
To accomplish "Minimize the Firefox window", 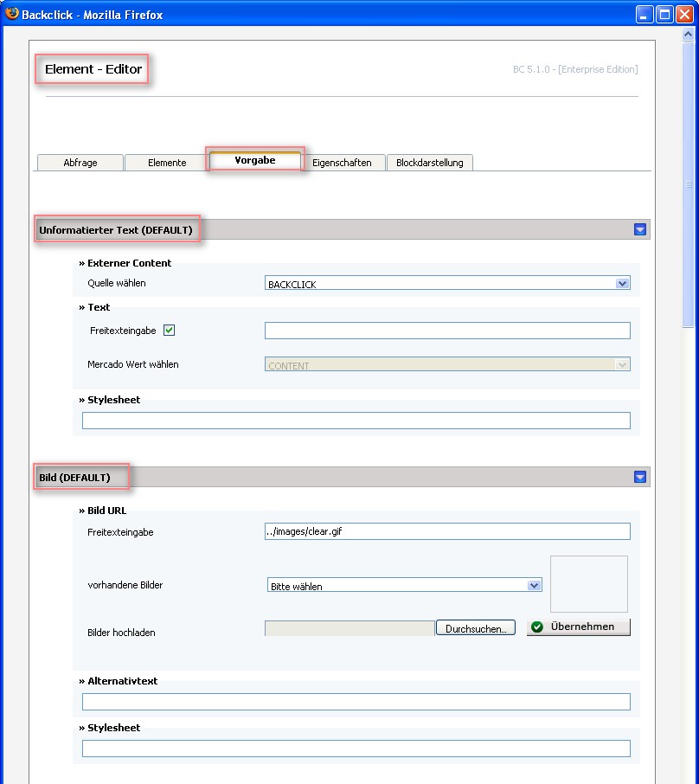I will click(x=644, y=15).
